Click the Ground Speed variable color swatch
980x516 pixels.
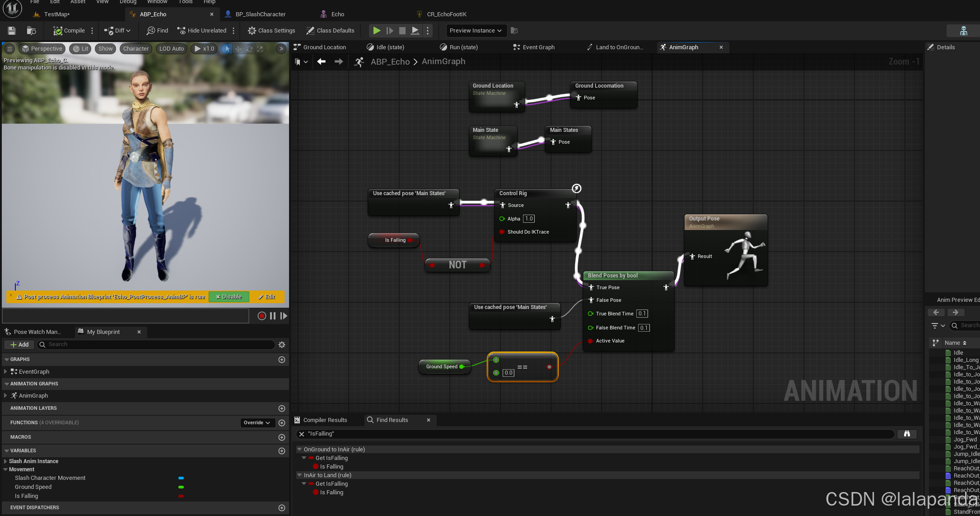pyautogui.click(x=181, y=487)
